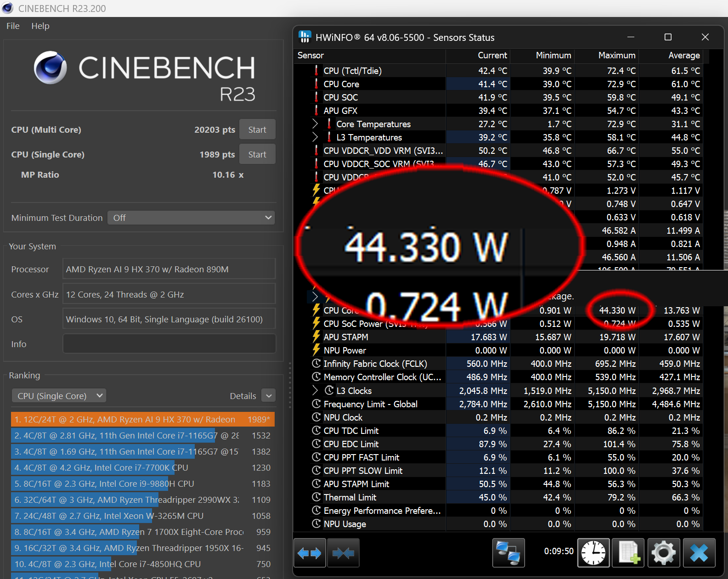Click the OS field
728x579 pixels.
coord(169,319)
